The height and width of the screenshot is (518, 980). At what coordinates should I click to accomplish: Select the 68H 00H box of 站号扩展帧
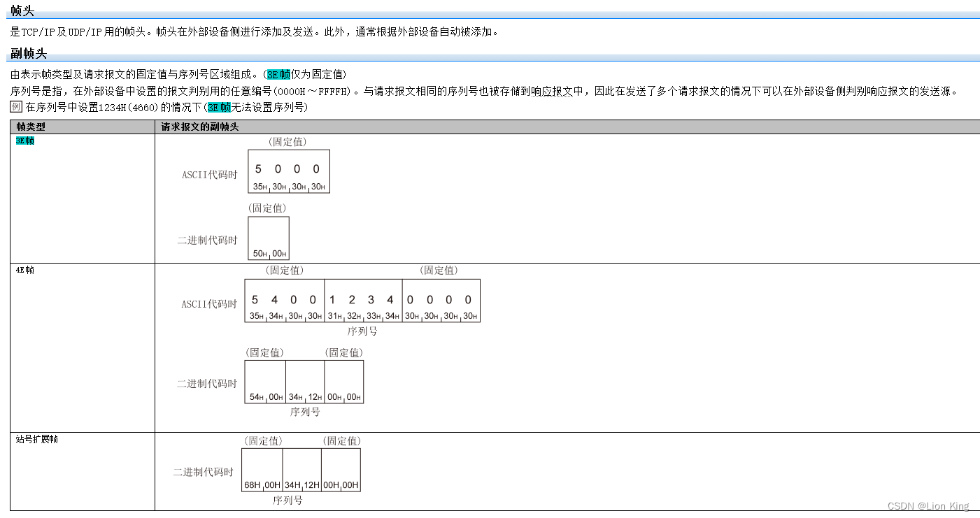(x=262, y=470)
